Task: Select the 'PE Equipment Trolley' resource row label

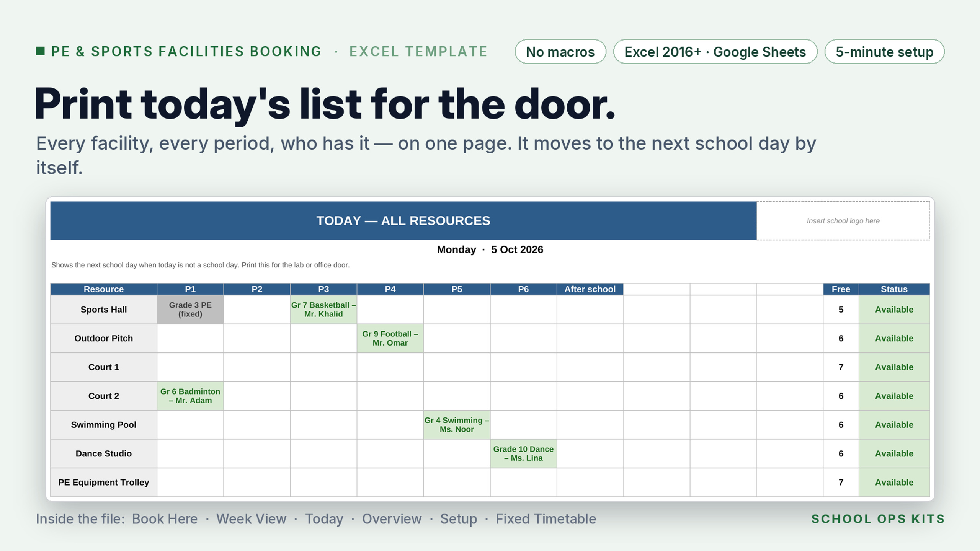Action: pyautogui.click(x=104, y=483)
